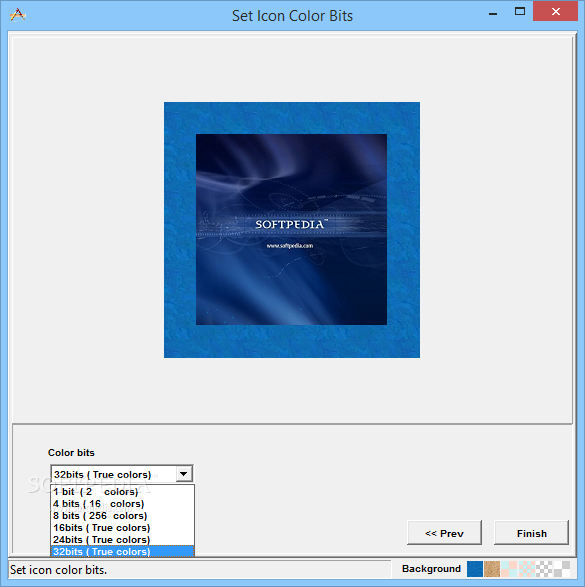The height and width of the screenshot is (587, 585).
Task: Choose 16bits (True colors) option
Action: coord(123,527)
